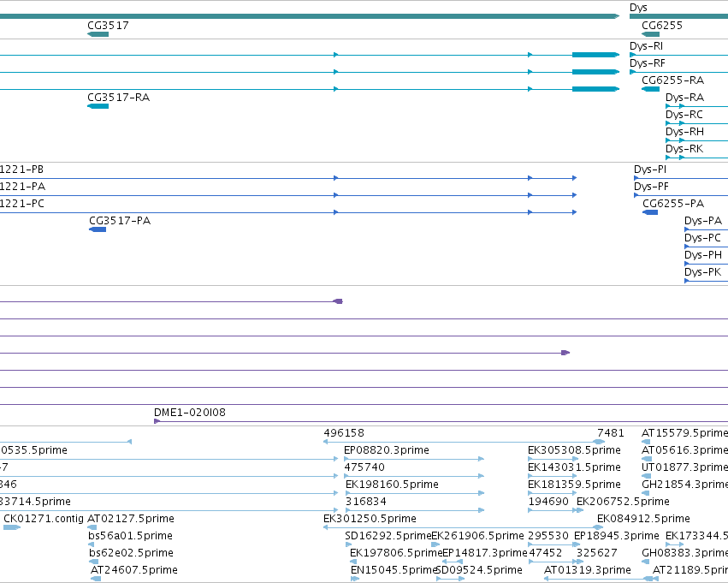Select the bs62e02.5prime EST label
The width and height of the screenshot is (728, 583).
click(132, 554)
